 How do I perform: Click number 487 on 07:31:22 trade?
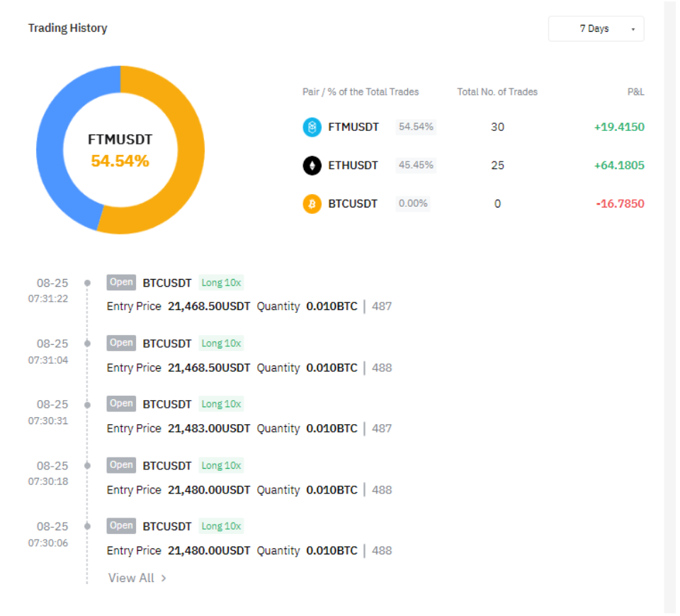point(382,307)
